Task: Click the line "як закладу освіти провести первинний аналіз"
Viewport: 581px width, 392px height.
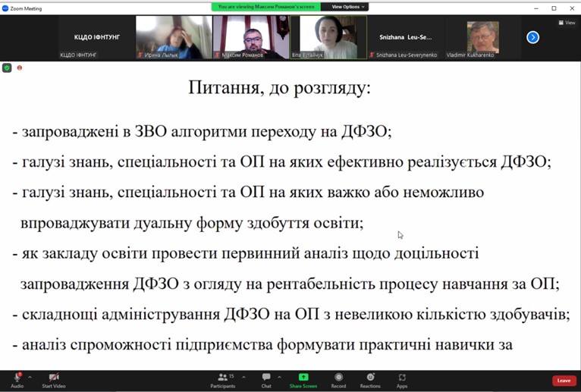Action: click(x=185, y=254)
